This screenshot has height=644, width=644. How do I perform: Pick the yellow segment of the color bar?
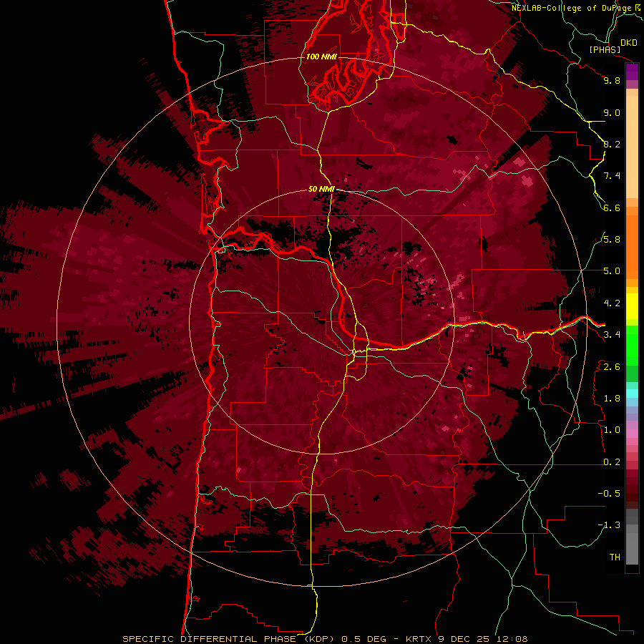632,306
